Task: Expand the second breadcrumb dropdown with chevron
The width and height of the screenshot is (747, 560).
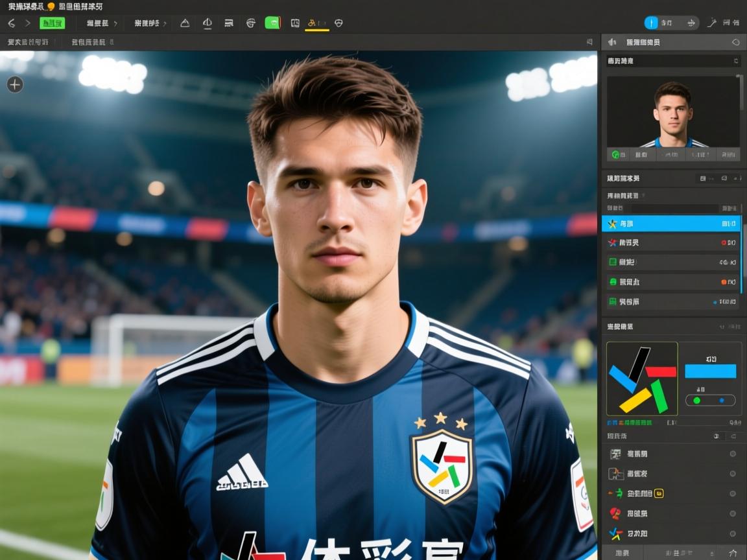Action: (150, 23)
